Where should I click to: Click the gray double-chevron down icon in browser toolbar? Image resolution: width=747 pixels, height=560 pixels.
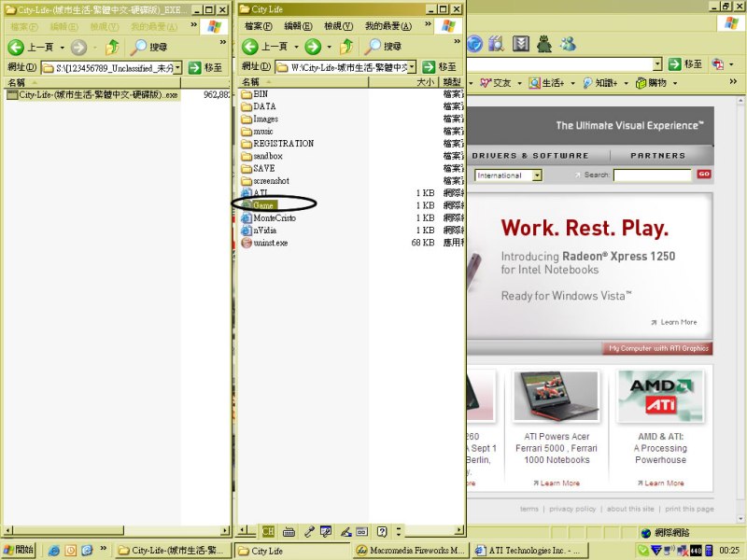pos(521,44)
